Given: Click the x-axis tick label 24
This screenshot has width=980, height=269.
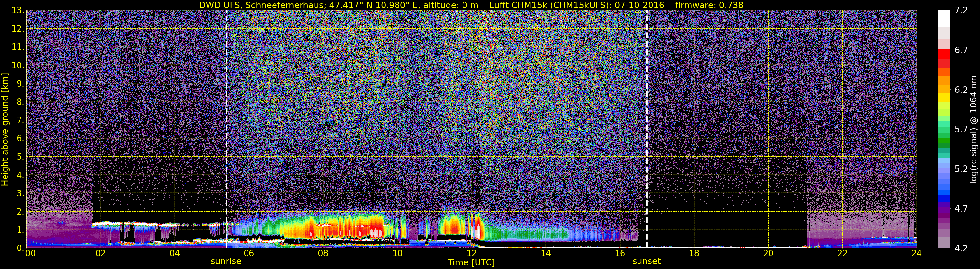Looking at the screenshot, I should click(x=917, y=253).
